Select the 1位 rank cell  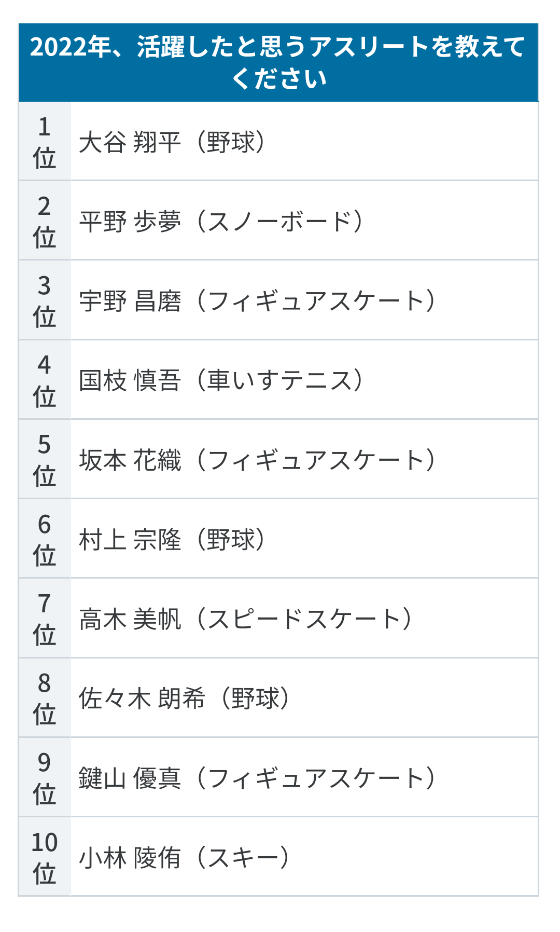[x=45, y=141]
